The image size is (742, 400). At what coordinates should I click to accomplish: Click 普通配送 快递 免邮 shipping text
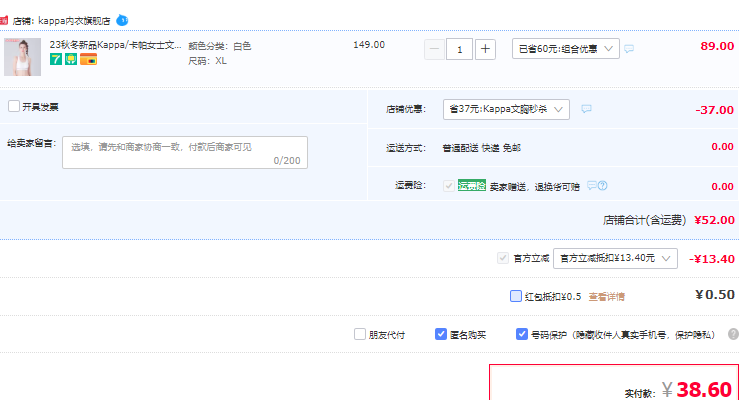click(482, 148)
